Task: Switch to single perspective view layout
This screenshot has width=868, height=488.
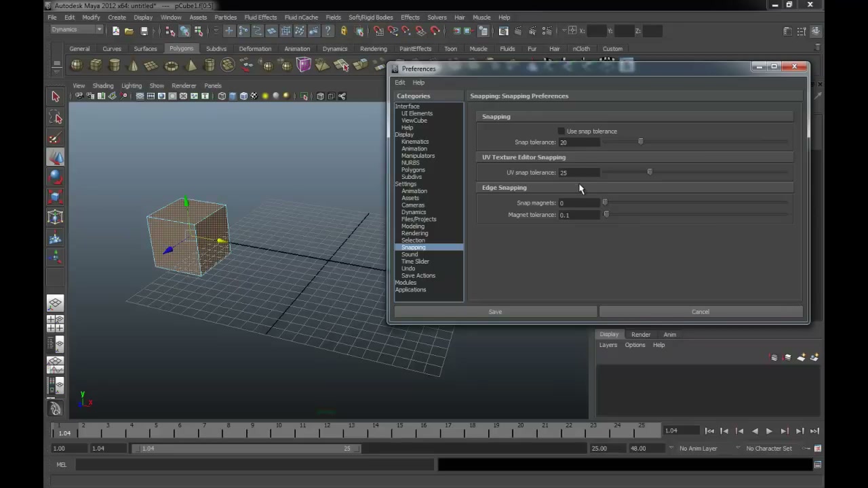Action: pyautogui.click(x=56, y=304)
